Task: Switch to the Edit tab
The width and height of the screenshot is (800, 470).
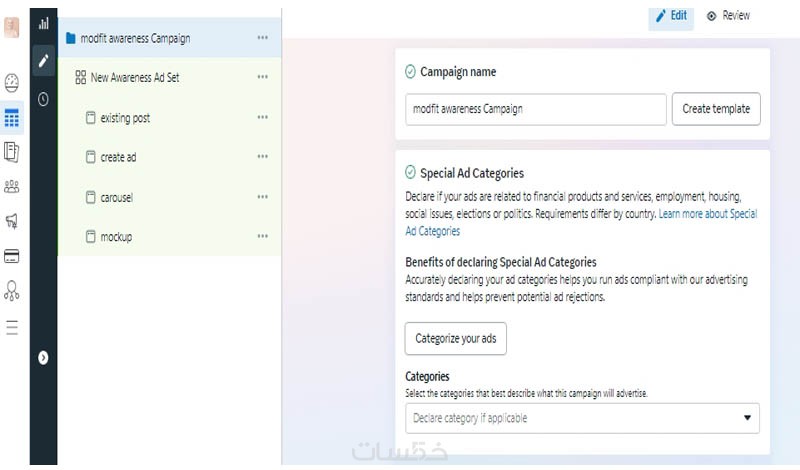Action: [x=671, y=16]
